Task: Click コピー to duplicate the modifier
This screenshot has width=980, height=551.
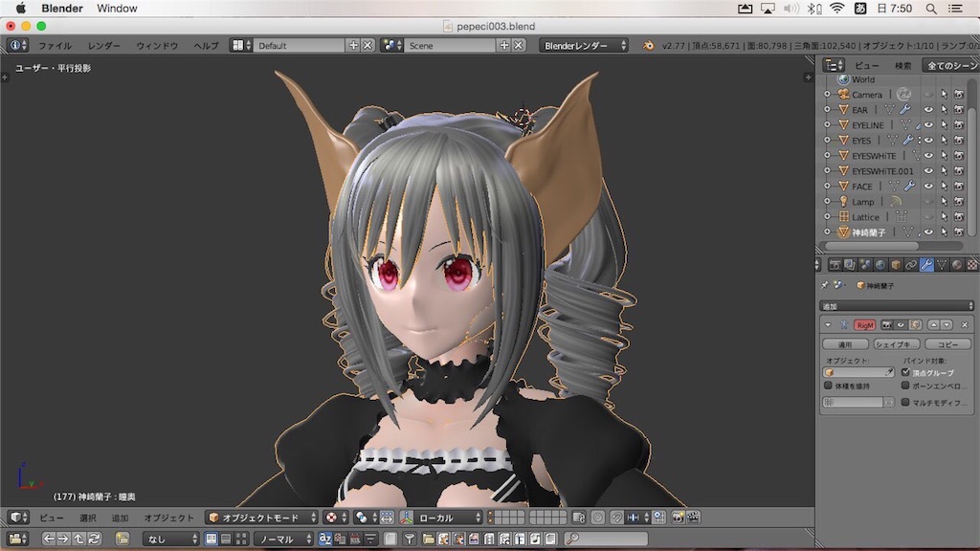Action: (947, 343)
